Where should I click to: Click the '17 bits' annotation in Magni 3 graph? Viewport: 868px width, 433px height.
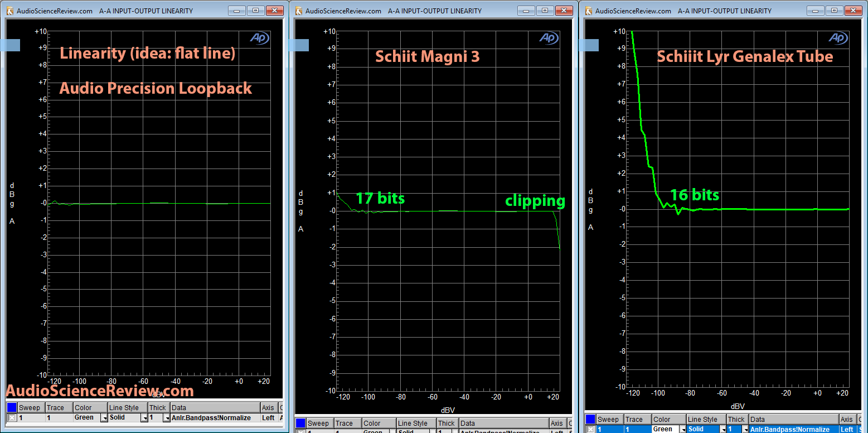pyautogui.click(x=380, y=199)
